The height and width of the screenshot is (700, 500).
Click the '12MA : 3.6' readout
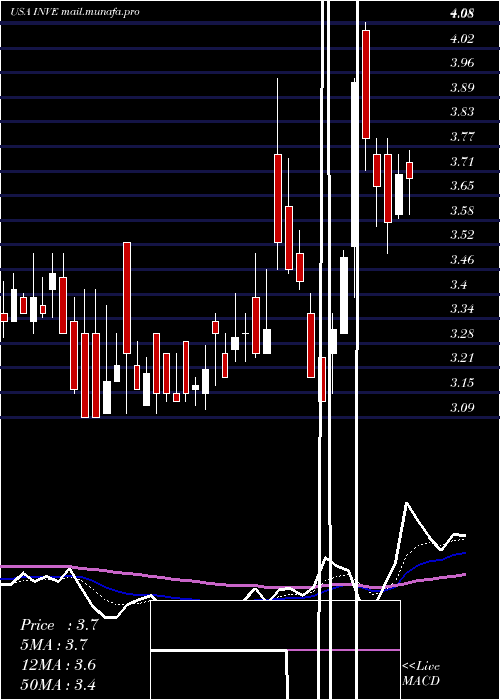[x=58, y=665]
